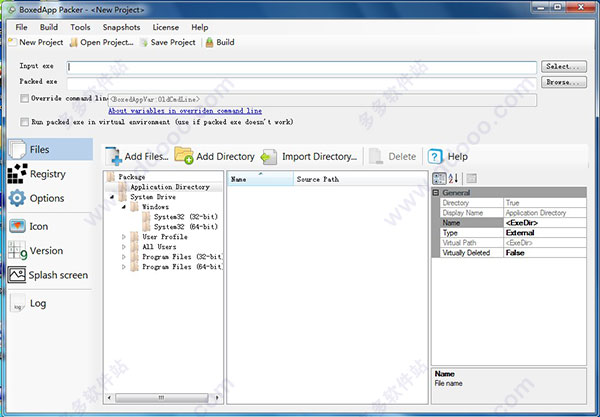The image size is (600, 417).
Task: Select the Type property row
Action: [513, 233]
